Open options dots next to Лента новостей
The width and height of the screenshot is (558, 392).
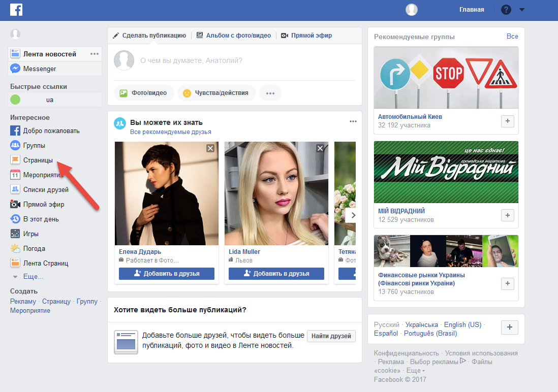click(x=95, y=54)
